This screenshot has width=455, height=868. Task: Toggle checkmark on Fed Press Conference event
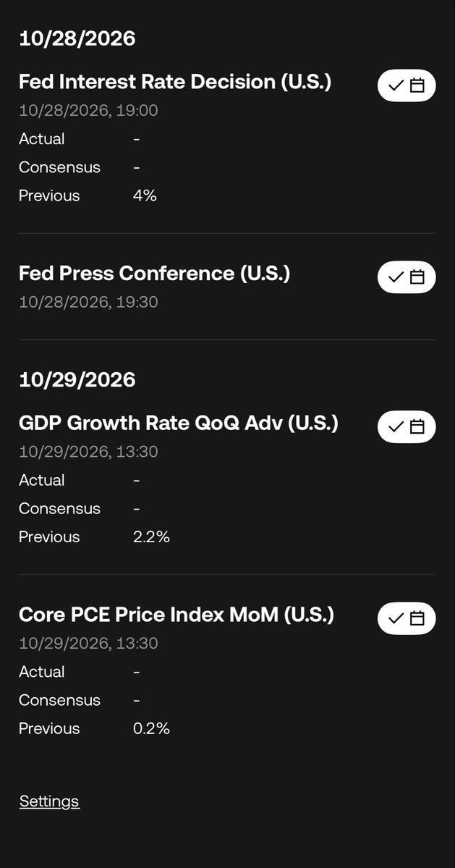(396, 277)
